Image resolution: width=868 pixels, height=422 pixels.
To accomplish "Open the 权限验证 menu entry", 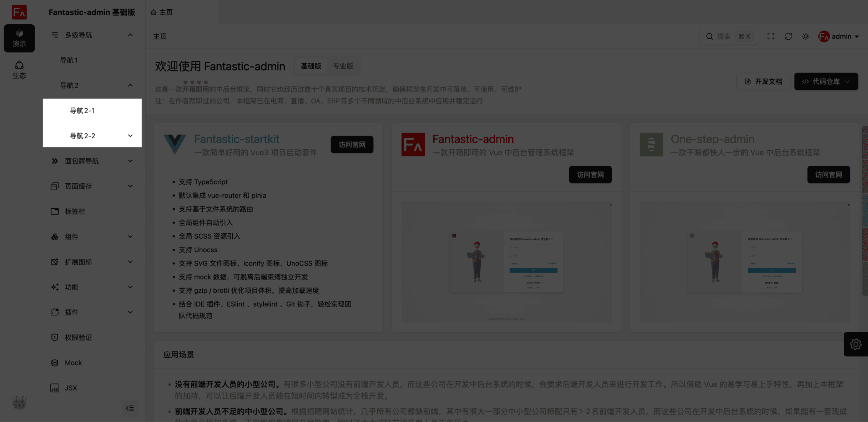I will coord(92,337).
